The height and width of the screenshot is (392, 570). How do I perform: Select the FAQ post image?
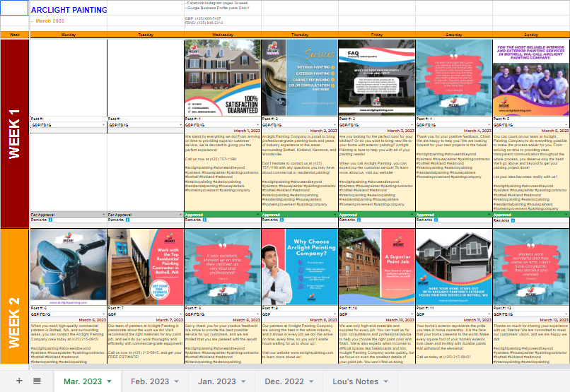click(x=377, y=78)
